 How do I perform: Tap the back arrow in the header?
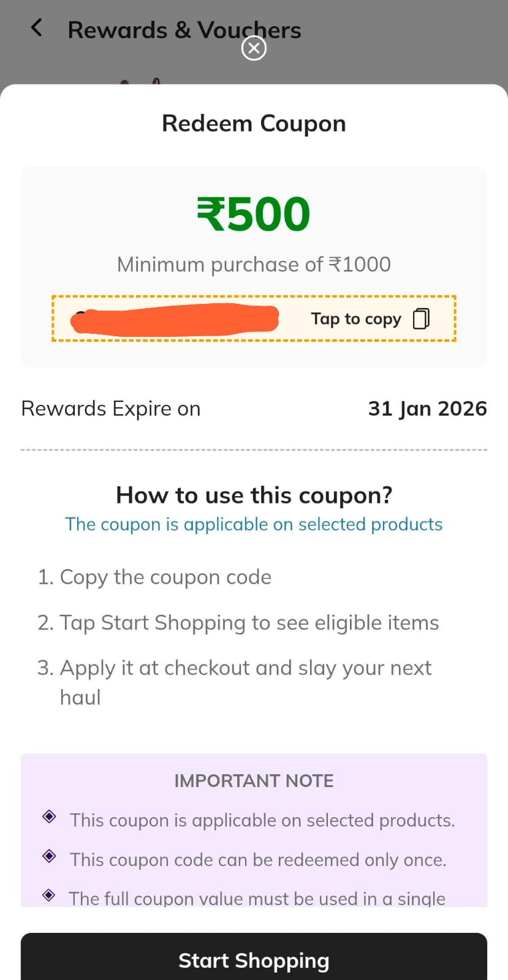[37, 28]
